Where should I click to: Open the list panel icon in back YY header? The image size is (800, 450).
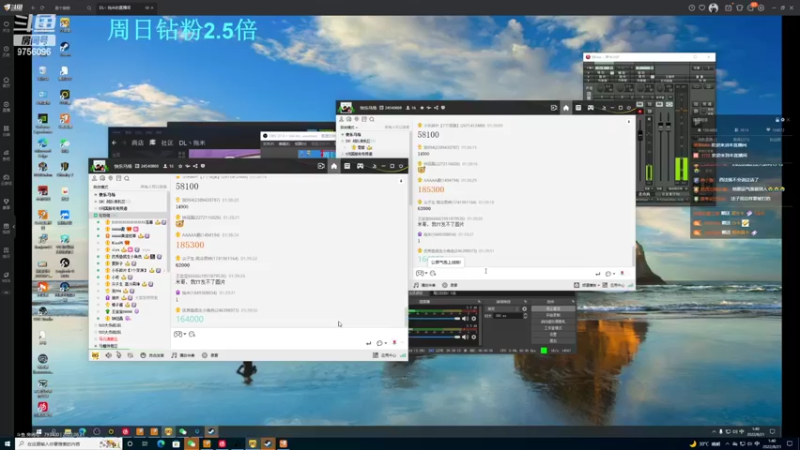tap(578, 108)
